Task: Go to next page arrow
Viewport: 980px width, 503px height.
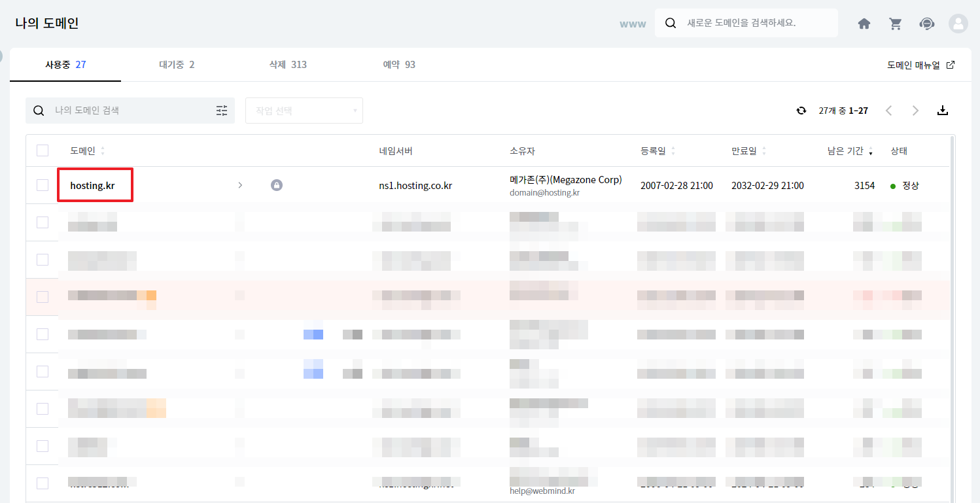Action: tap(915, 111)
